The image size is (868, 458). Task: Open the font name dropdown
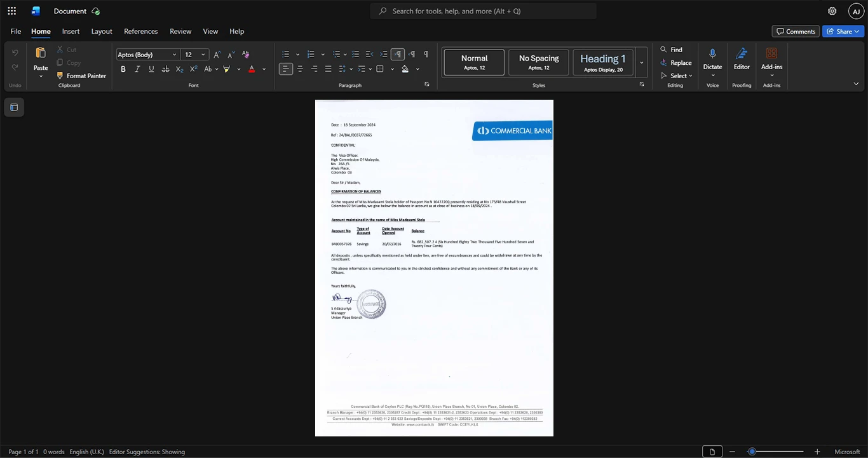[175, 55]
